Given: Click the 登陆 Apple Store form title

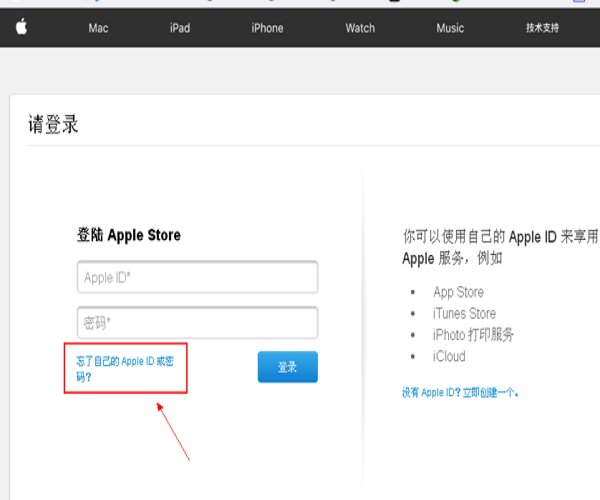Looking at the screenshot, I should tap(129, 236).
